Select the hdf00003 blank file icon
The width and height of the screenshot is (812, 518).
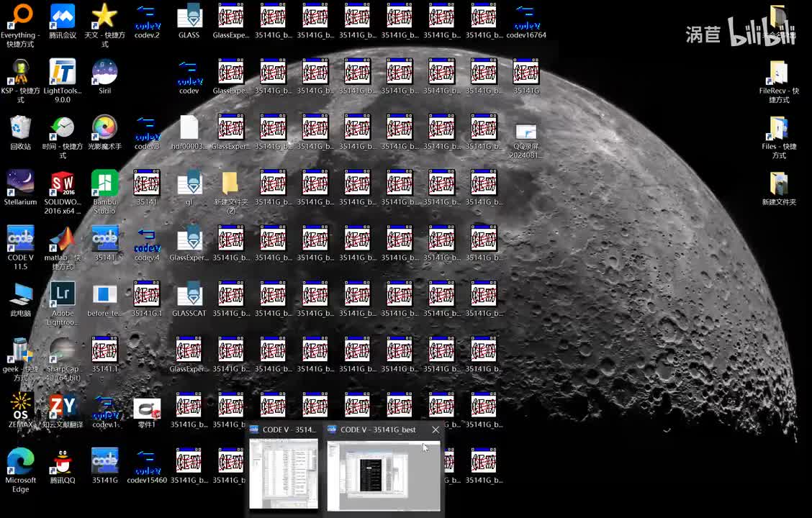pyautogui.click(x=189, y=132)
